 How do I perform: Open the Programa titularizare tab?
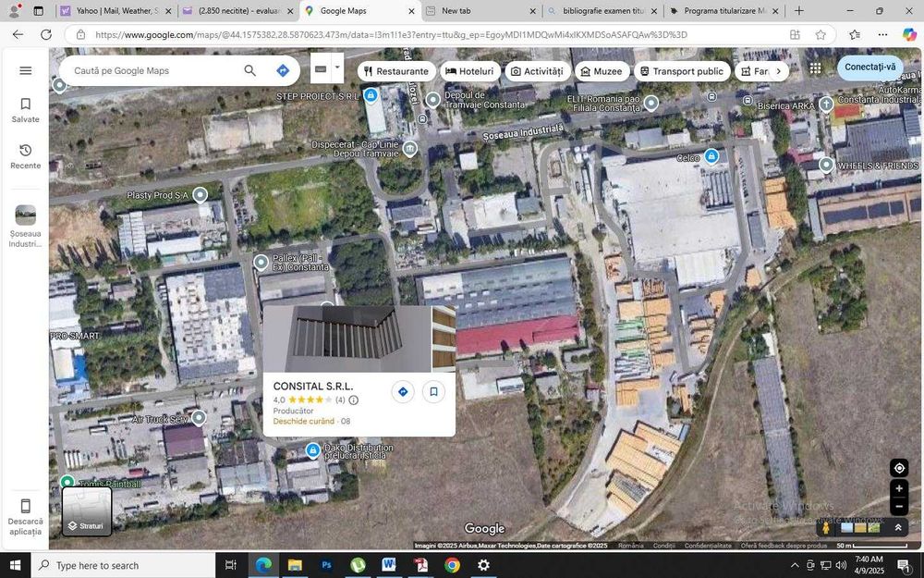tap(724, 10)
